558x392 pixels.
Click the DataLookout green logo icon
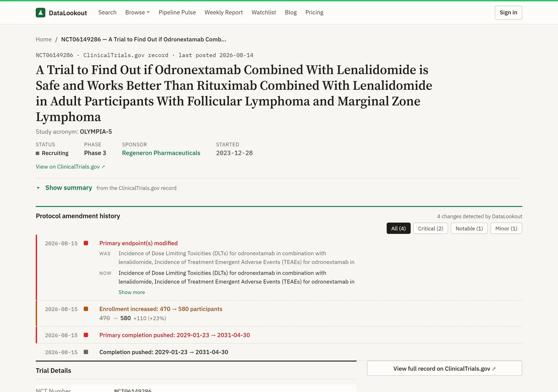pos(40,13)
